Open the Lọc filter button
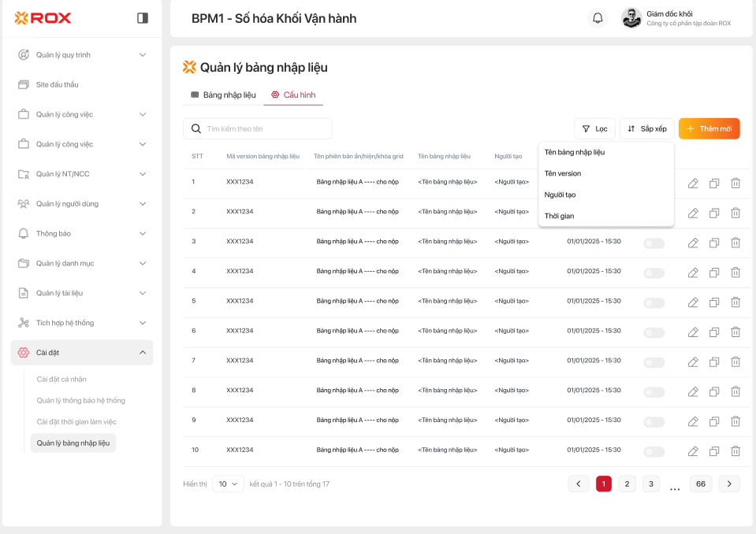756x534 pixels. (x=594, y=129)
